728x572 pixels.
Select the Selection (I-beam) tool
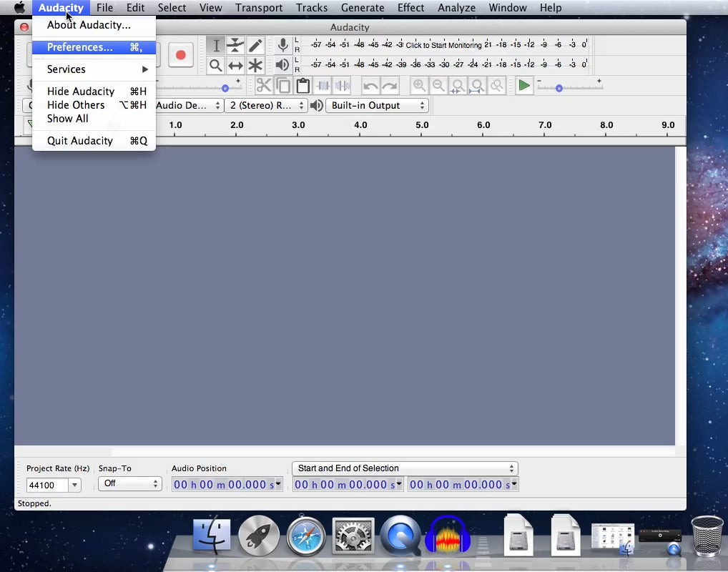point(216,46)
